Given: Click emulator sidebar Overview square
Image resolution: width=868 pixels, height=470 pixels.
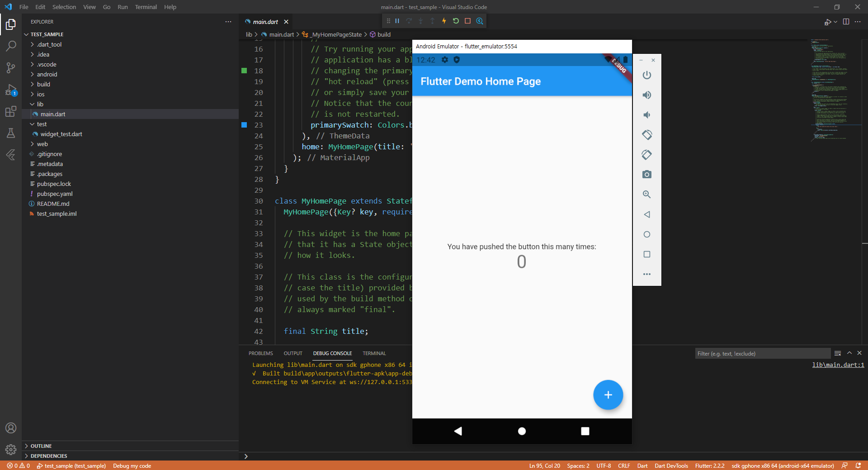Looking at the screenshot, I should click(647, 254).
